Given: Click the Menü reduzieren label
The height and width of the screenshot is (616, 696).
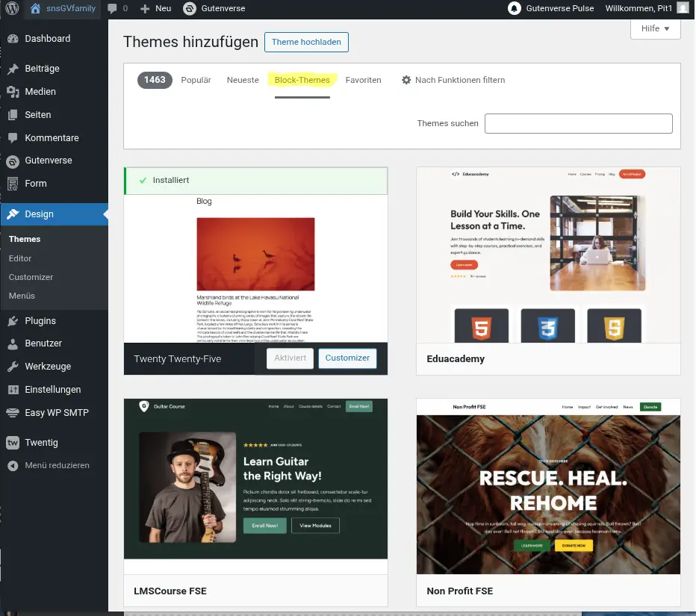Looking at the screenshot, I should 57,466.
